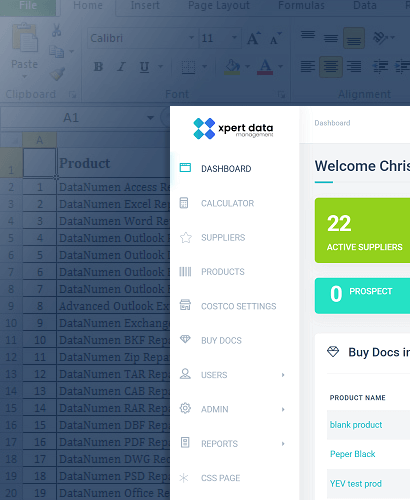
Task: Click the Orientation text angle icon
Action: (380, 38)
